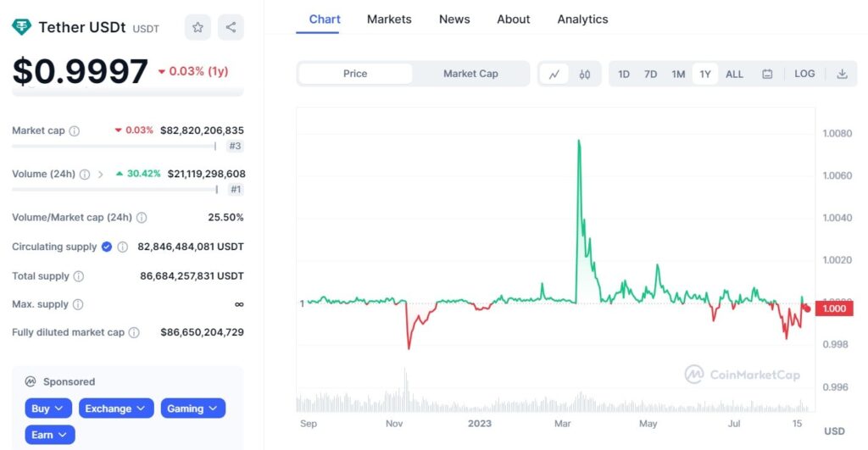Click the Tether USDt logo icon

(21, 26)
